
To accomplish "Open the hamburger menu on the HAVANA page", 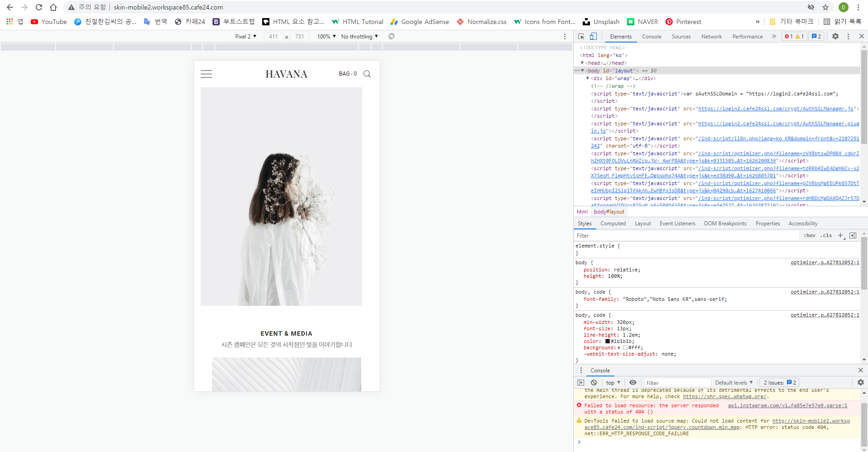I will [x=206, y=74].
